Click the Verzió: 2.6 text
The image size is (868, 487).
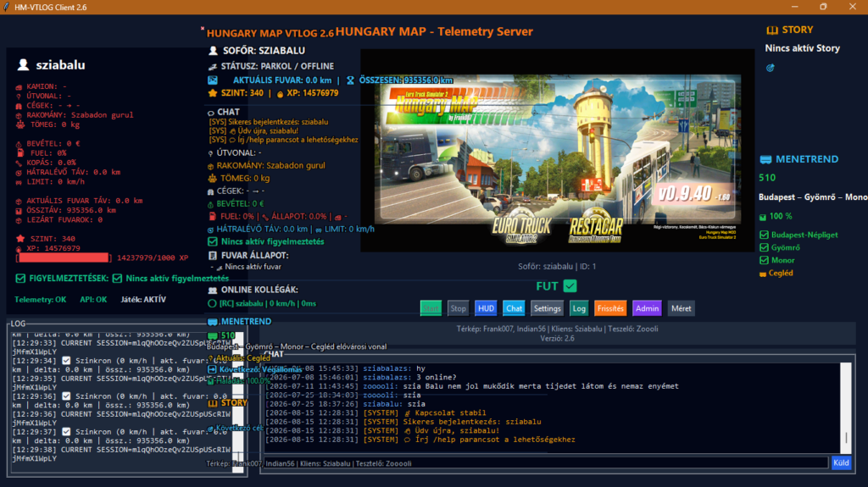(558, 338)
